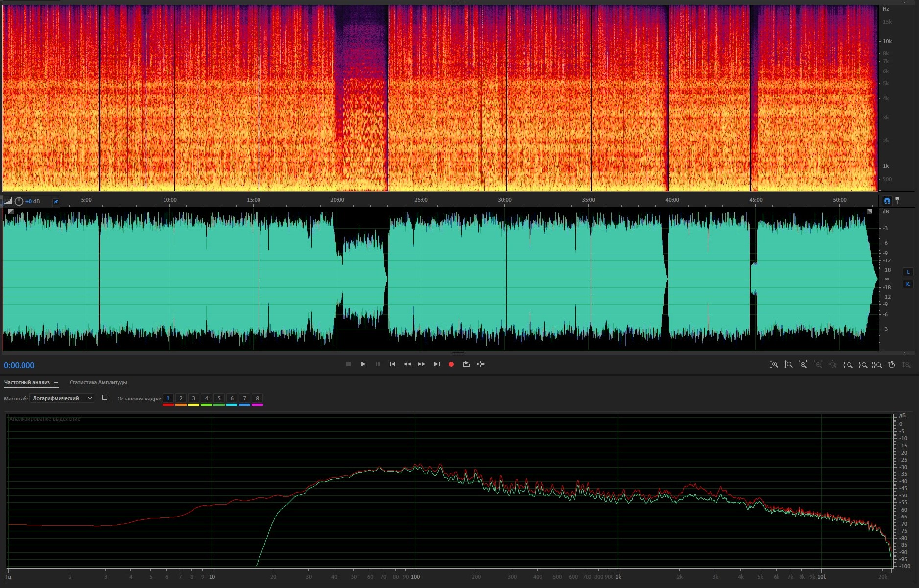Start playback with the Play button

tap(363, 364)
